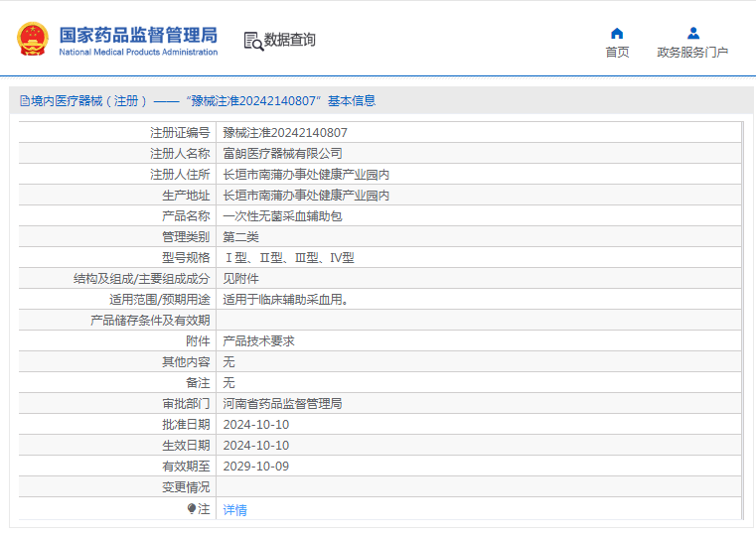Image resolution: width=756 pixels, height=537 pixels.
Task: Click the 政务服务门户 user icon
Action: [693, 33]
